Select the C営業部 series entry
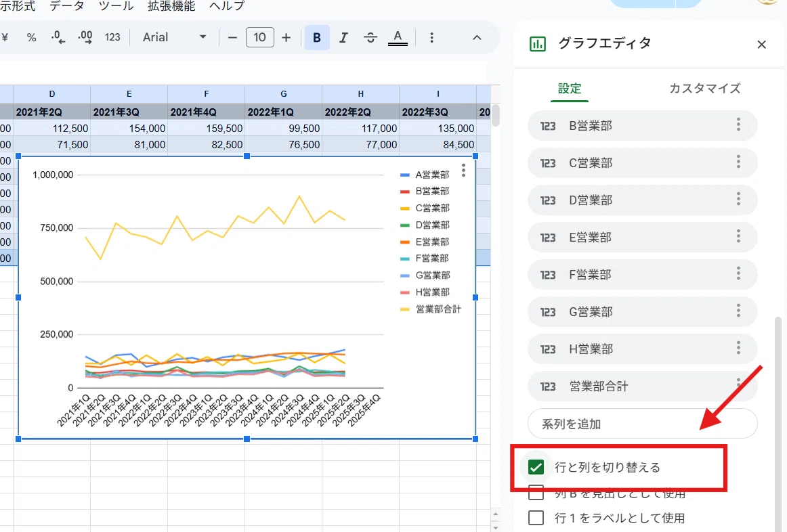Image resolution: width=787 pixels, height=532 pixels. [642, 163]
